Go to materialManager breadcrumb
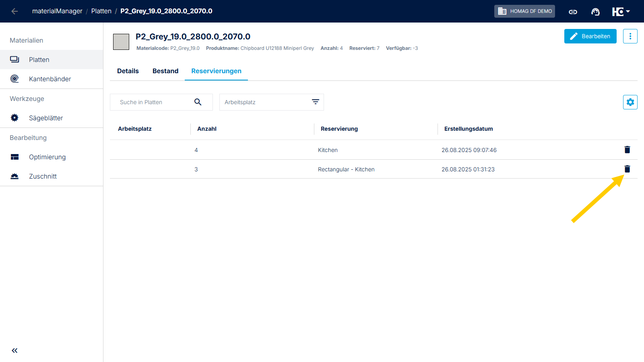 pyautogui.click(x=57, y=11)
